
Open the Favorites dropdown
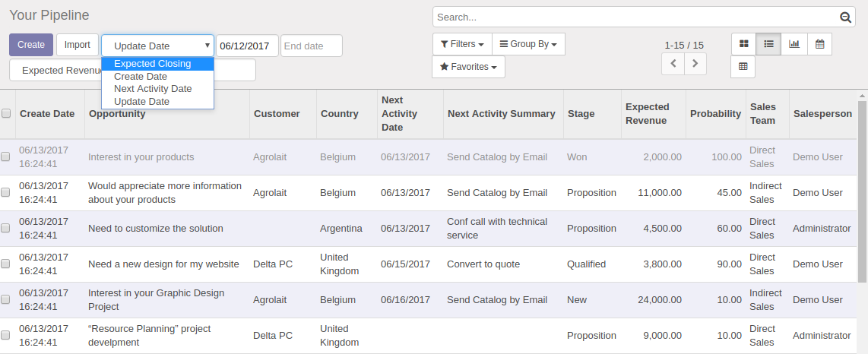click(x=468, y=67)
